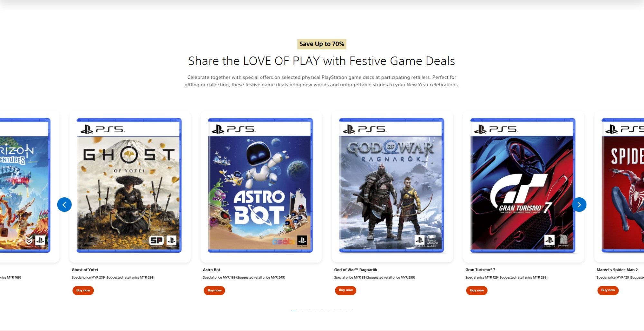This screenshot has height=331, width=644.
Task: Buy now Marvel's Spider-Man 2
Action: pyautogui.click(x=608, y=290)
